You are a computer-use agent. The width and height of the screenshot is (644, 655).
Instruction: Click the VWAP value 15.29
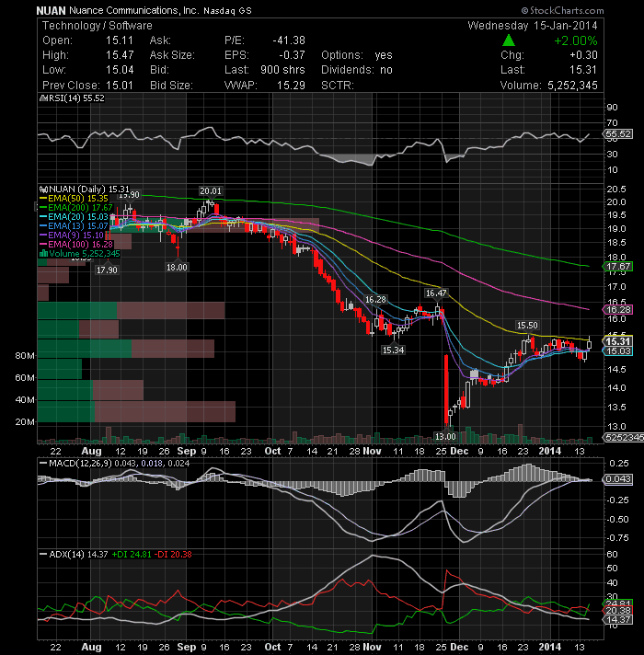click(291, 86)
